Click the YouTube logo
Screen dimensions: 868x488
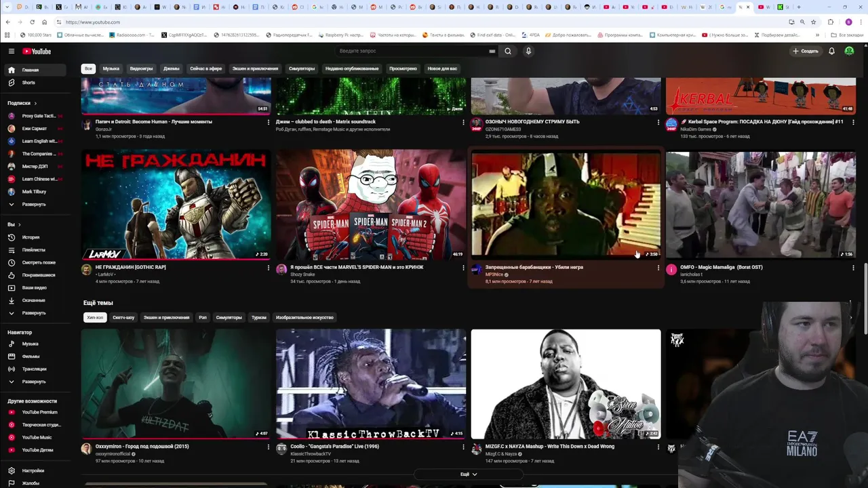[37, 51]
